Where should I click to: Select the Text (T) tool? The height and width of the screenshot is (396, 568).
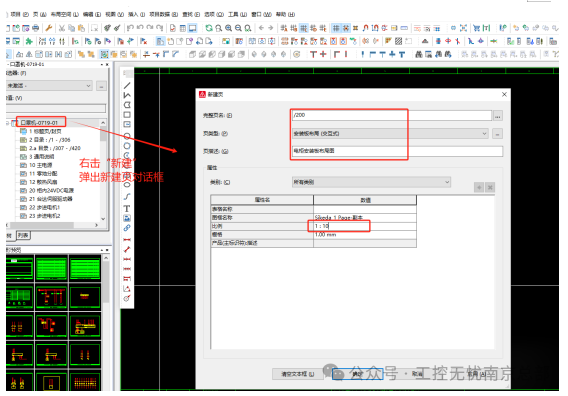click(x=127, y=209)
